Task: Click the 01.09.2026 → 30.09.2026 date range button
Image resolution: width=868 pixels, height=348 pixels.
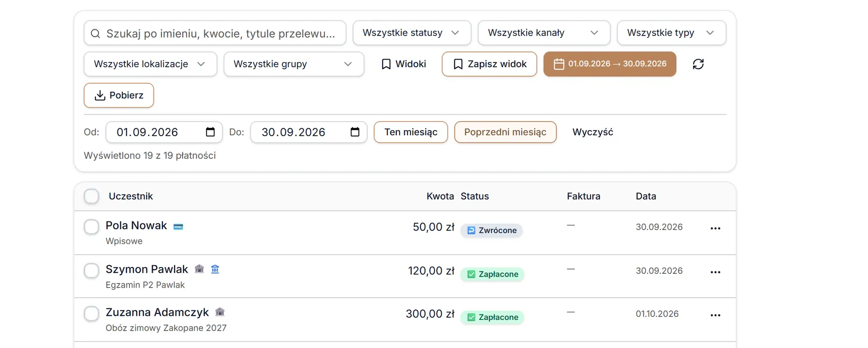Action: tap(610, 64)
